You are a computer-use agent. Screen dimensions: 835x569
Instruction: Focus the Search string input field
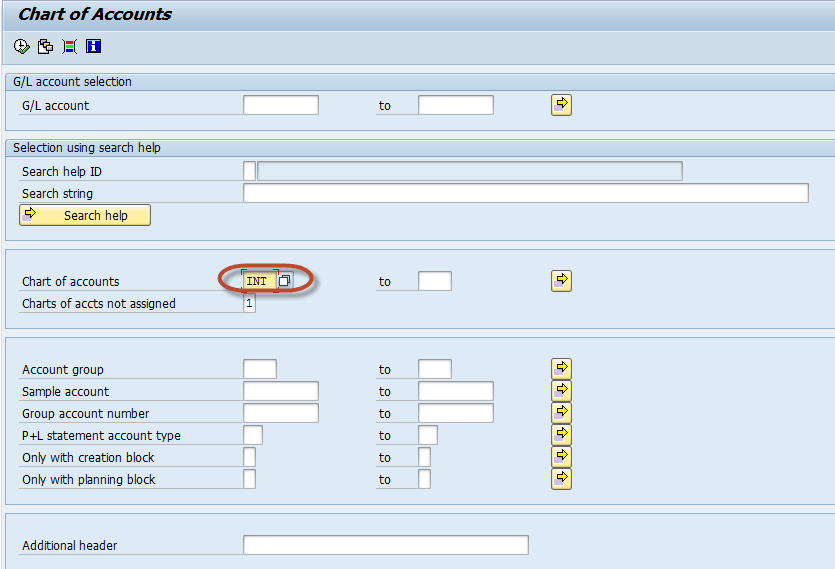525,193
